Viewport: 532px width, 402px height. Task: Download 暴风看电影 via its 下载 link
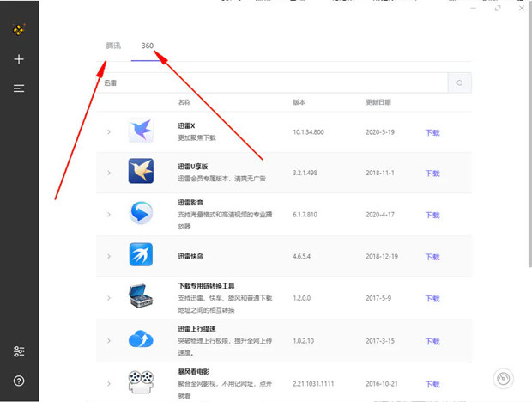(432, 384)
